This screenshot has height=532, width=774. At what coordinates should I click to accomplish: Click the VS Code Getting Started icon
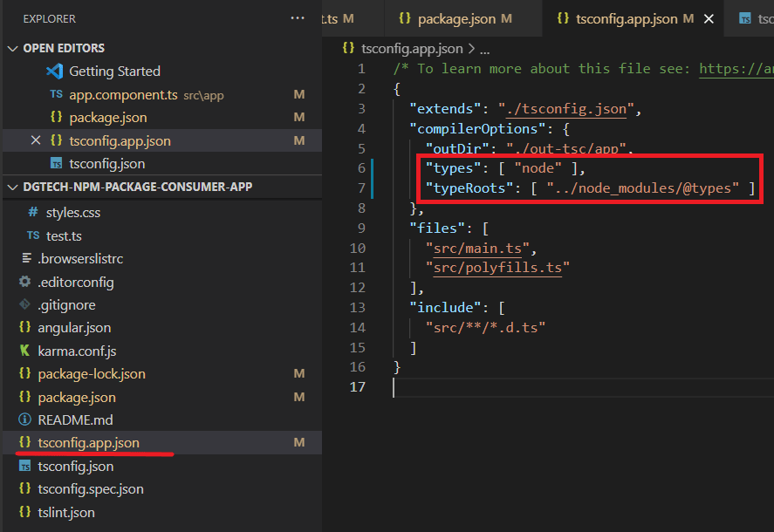[55, 72]
